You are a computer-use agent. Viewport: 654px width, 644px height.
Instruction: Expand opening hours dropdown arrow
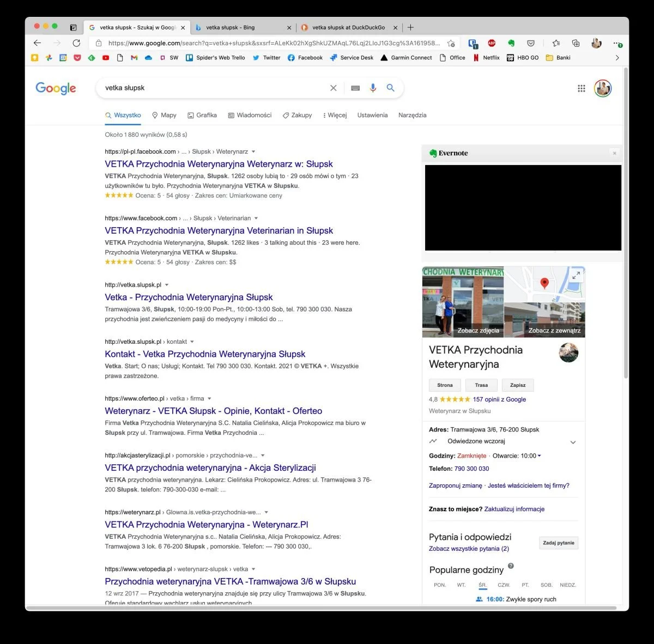(540, 455)
